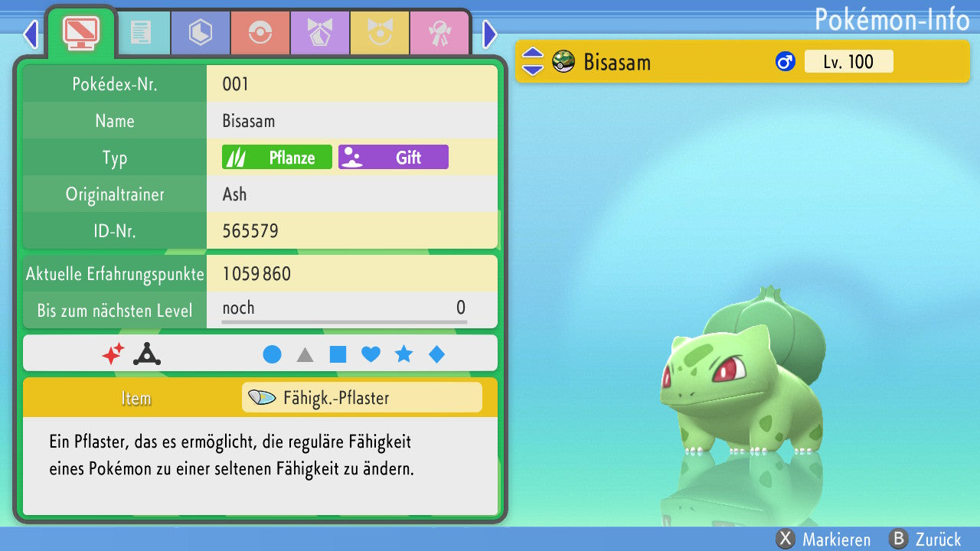
Task: Click the Pflanze type badge
Action: (x=277, y=158)
